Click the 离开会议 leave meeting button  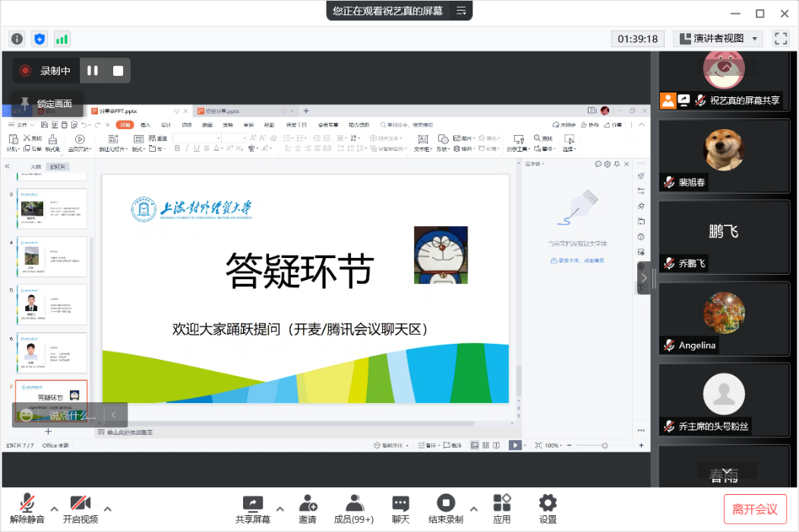[754, 509]
